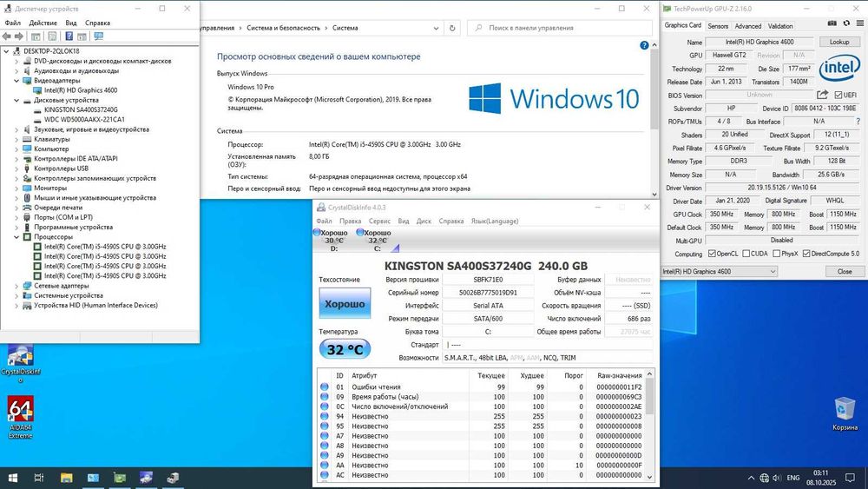Click scan hardware monitor icon in Device Manager toolbar
The width and height of the screenshot is (868, 489).
[x=99, y=36]
